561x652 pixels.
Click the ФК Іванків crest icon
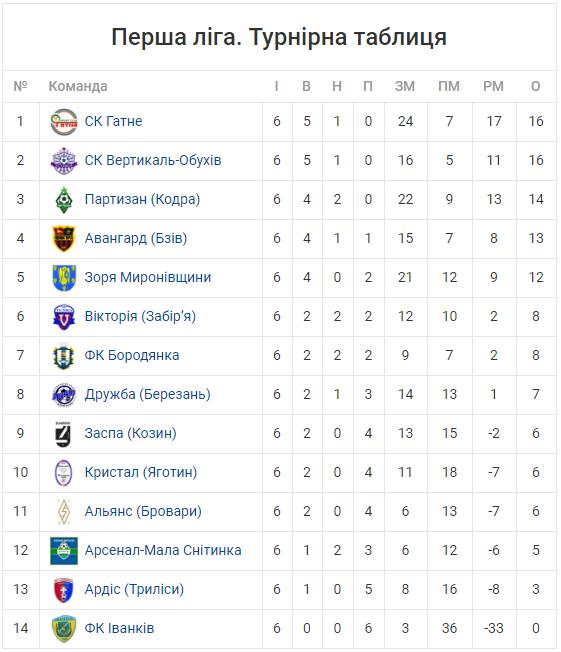pos(64,628)
